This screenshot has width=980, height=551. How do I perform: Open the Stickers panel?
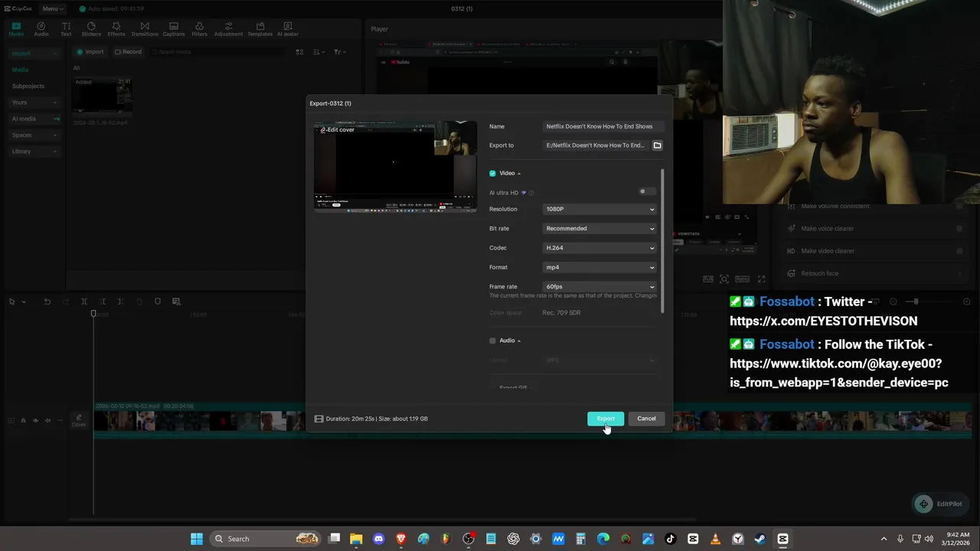click(91, 29)
